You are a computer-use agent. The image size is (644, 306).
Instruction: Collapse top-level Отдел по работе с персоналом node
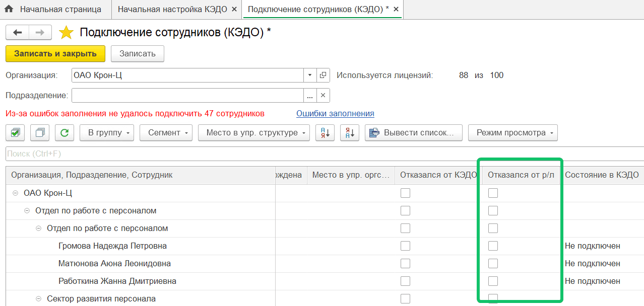[x=27, y=211]
